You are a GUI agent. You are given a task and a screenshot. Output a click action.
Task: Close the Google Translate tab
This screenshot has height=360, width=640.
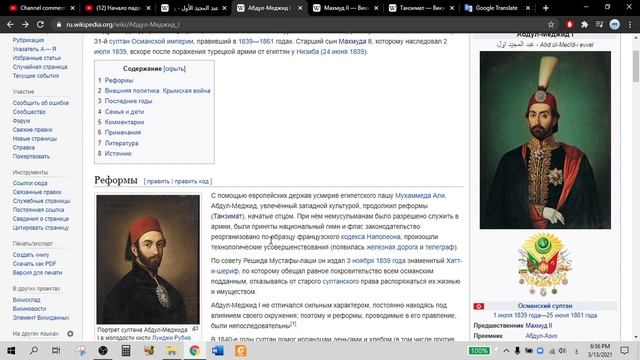coord(528,8)
